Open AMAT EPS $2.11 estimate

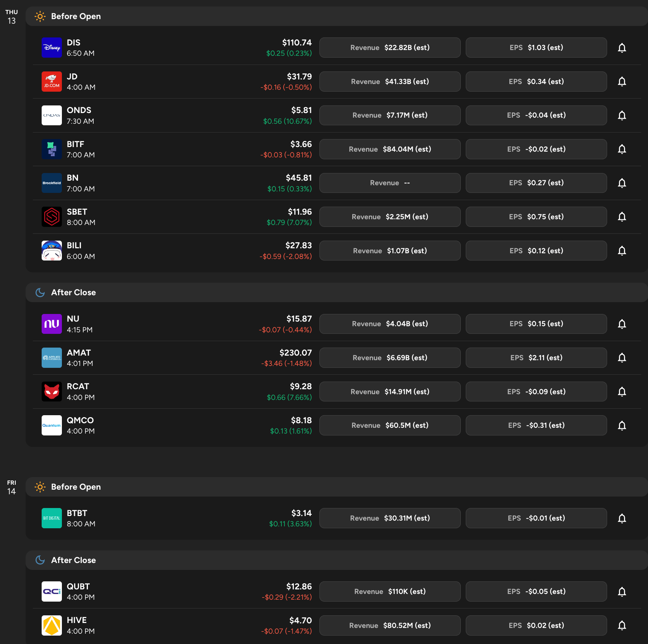(536, 358)
